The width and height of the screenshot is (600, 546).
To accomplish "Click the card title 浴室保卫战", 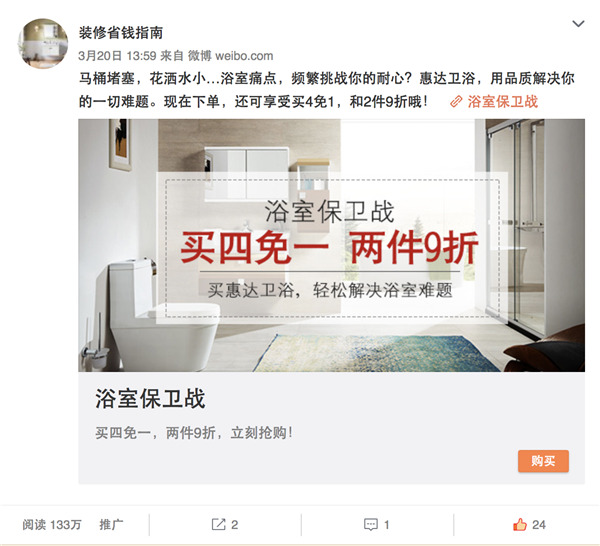I will coord(150,399).
